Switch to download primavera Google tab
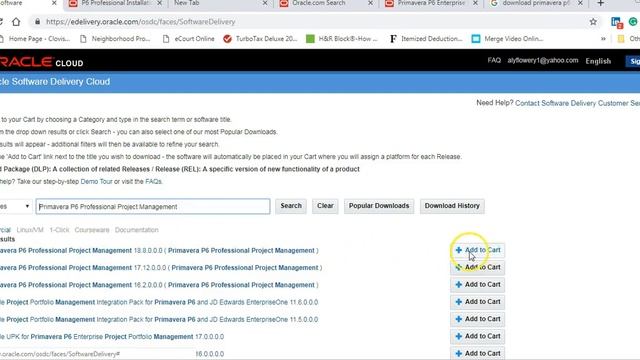 536,3
